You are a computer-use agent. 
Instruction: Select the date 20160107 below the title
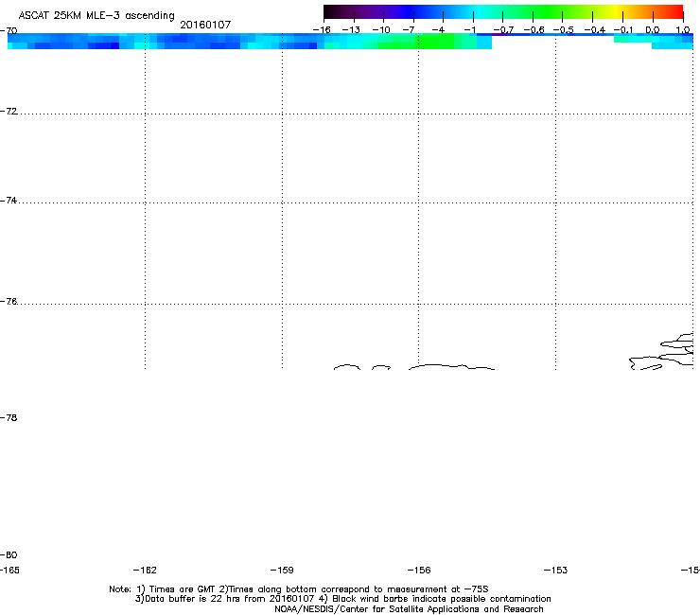[205, 25]
